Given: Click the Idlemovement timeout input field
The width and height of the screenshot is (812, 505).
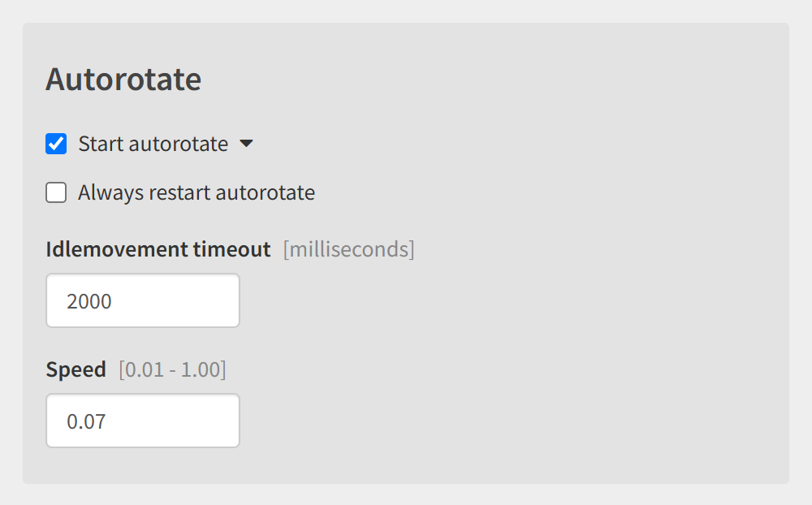Looking at the screenshot, I should pyautogui.click(x=143, y=300).
